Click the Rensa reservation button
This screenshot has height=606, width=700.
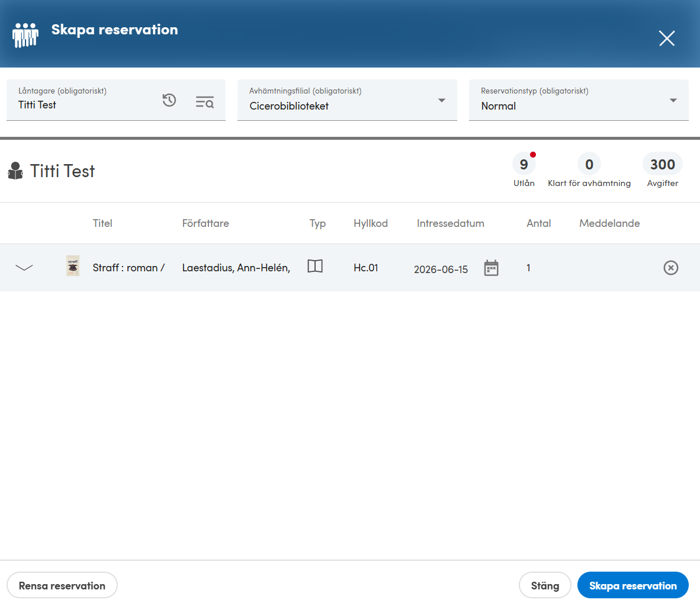pos(62,585)
